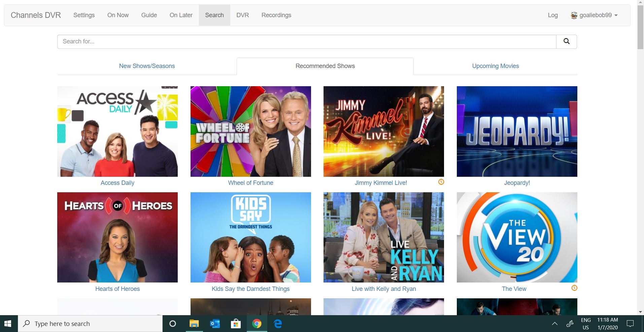Expand the goaliebob99 user dropdown
This screenshot has height=332, width=644.
tap(594, 15)
